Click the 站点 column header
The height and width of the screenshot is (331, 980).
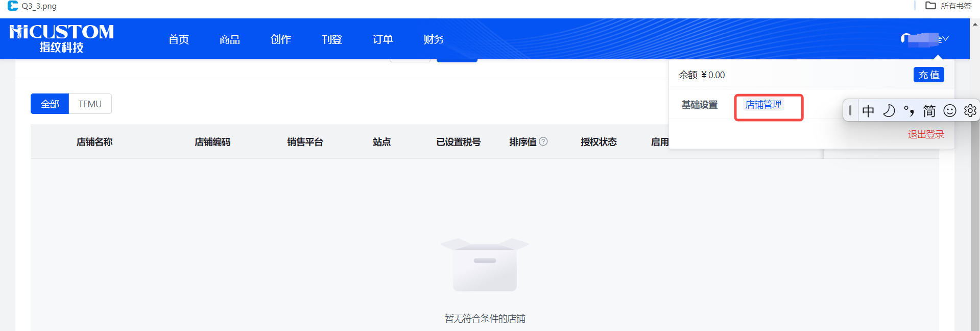(381, 142)
